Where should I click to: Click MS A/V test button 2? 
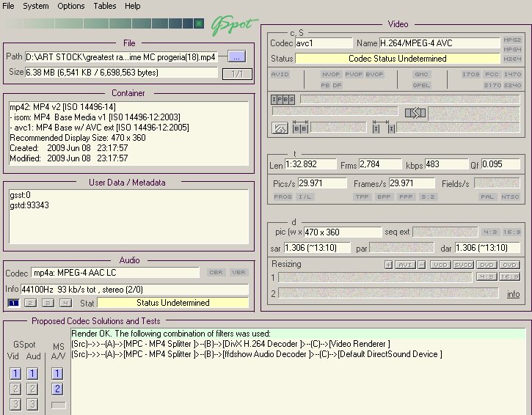(57, 389)
